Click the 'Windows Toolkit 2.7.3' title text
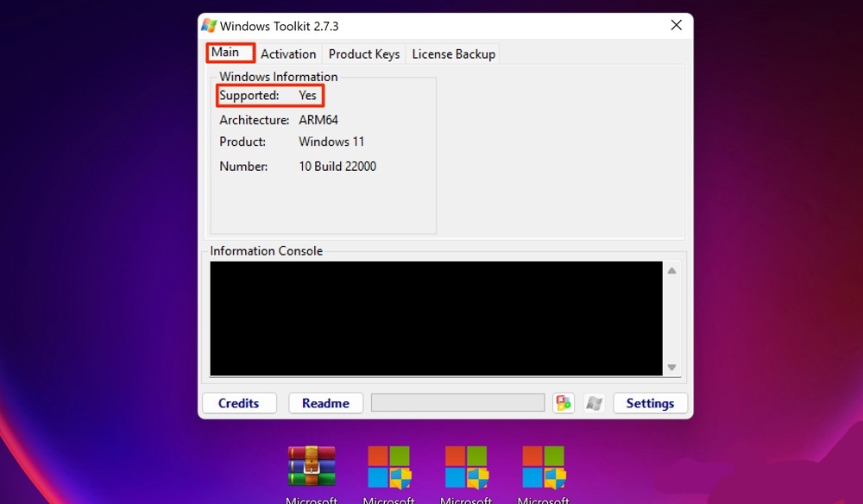Image resolution: width=863 pixels, height=504 pixels. click(x=279, y=26)
